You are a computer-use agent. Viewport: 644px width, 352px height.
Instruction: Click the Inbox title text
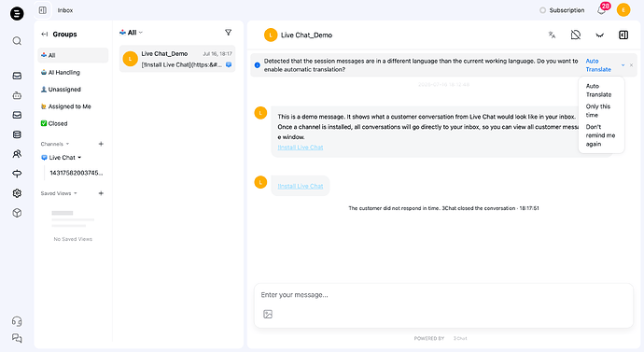tap(65, 10)
